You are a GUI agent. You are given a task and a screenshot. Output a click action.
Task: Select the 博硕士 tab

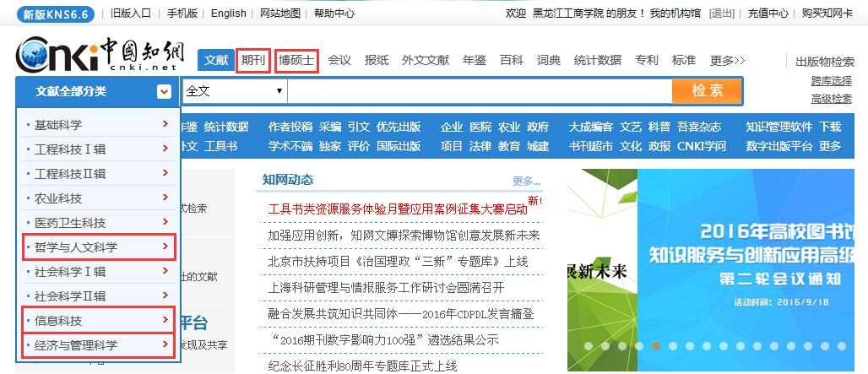click(x=296, y=60)
